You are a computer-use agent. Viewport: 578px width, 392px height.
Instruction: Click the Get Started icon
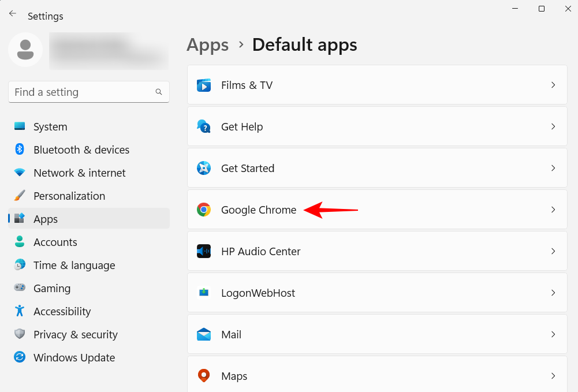tap(203, 168)
